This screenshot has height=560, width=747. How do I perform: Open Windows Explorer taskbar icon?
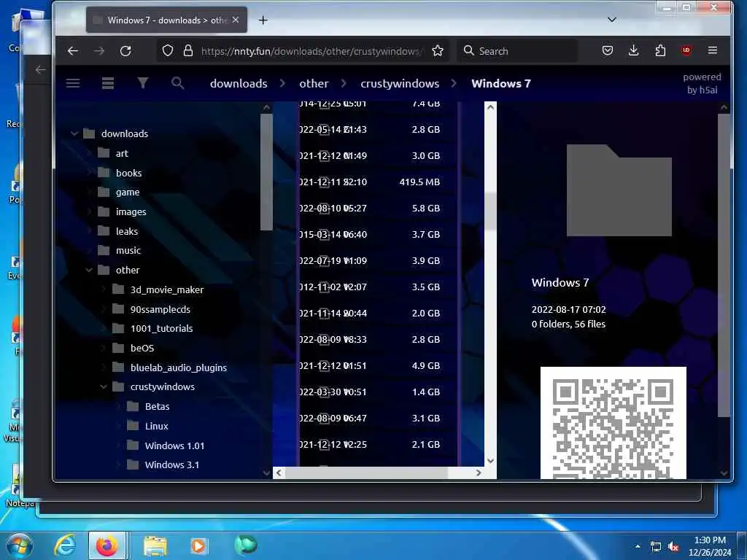[x=155, y=545]
